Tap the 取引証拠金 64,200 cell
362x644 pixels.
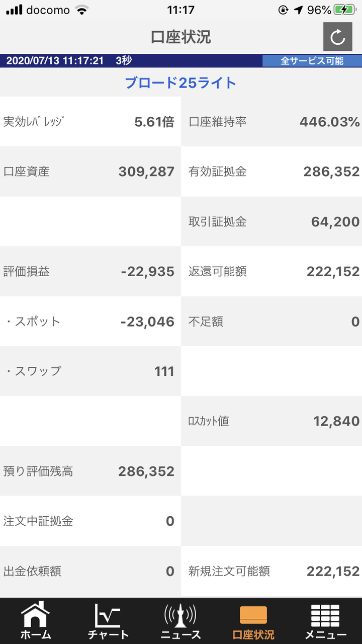point(271,221)
